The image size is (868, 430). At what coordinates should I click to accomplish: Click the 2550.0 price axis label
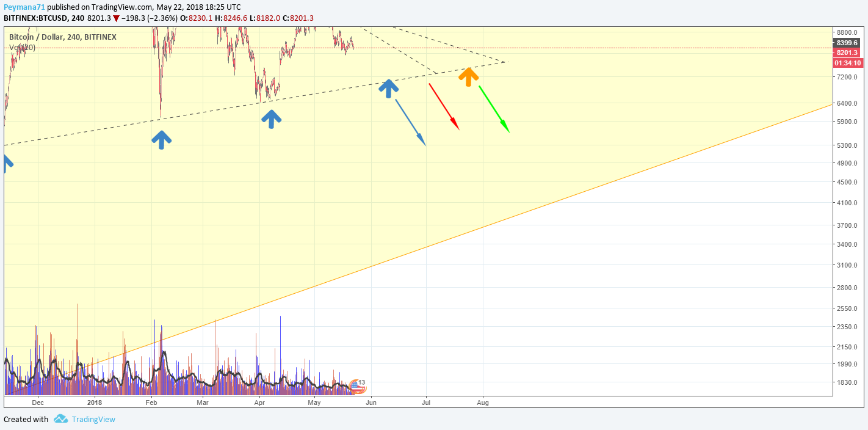tap(847, 308)
